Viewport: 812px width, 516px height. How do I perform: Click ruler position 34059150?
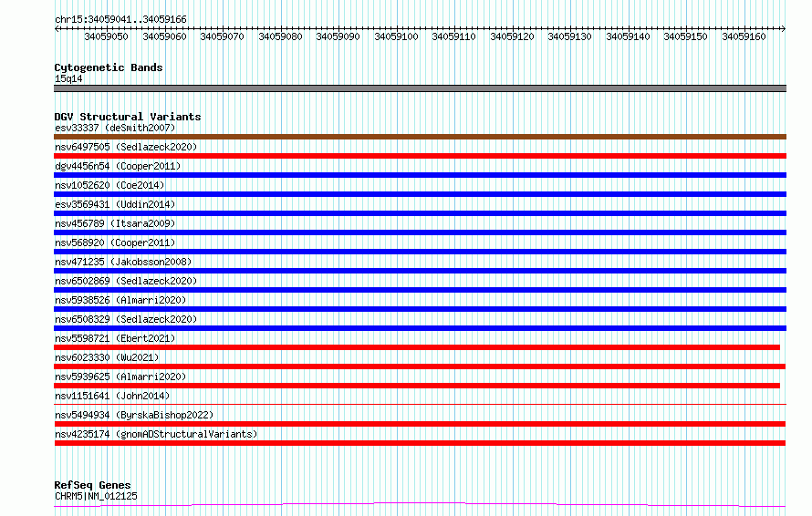(686, 36)
